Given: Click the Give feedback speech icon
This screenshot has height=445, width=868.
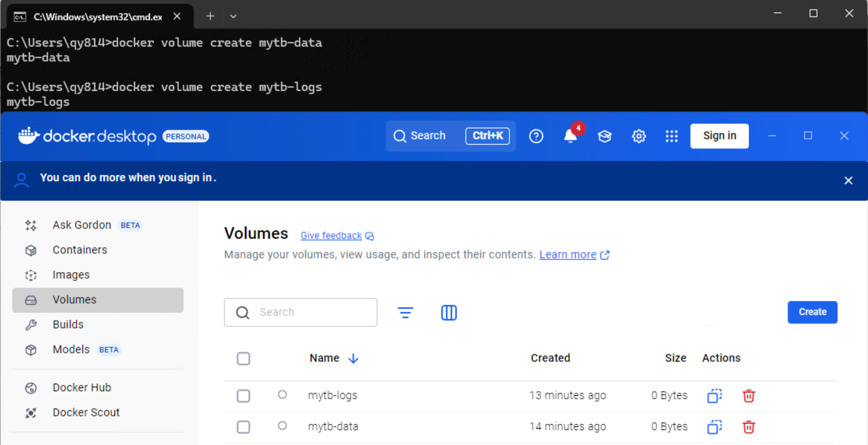Looking at the screenshot, I should point(370,236).
